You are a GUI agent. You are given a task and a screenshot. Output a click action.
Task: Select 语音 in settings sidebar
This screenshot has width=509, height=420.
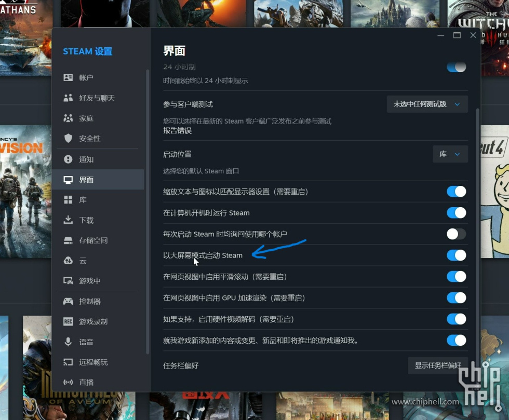click(98, 342)
